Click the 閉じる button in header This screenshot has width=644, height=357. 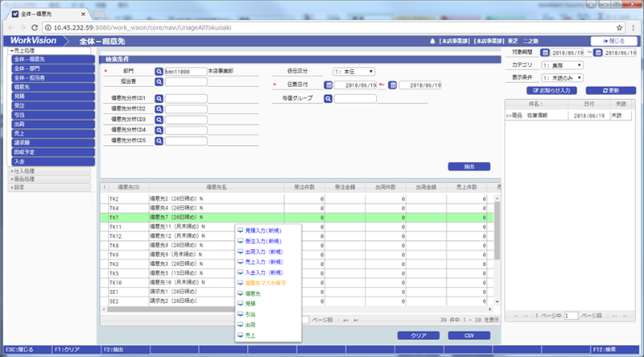tap(614, 41)
